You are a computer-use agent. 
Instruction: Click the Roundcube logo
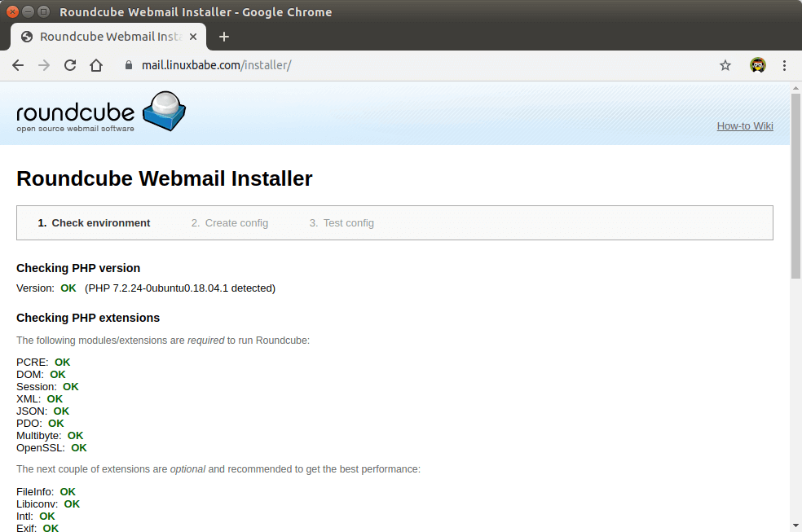point(101,112)
